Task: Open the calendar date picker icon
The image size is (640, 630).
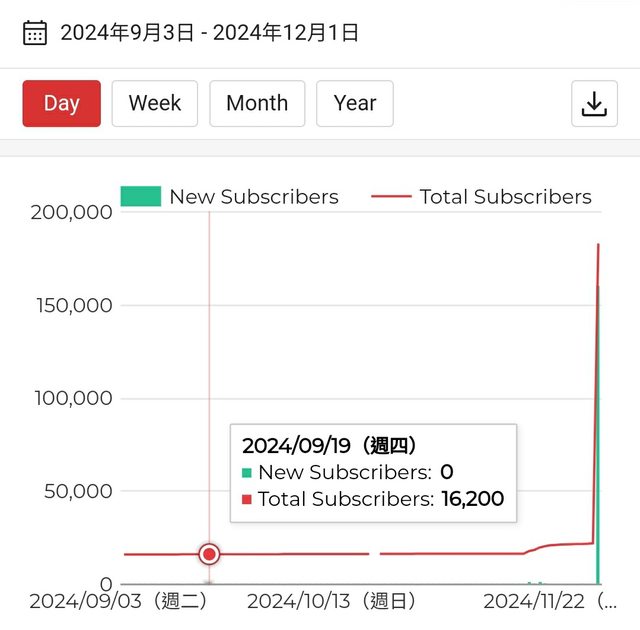Action: pos(34,33)
